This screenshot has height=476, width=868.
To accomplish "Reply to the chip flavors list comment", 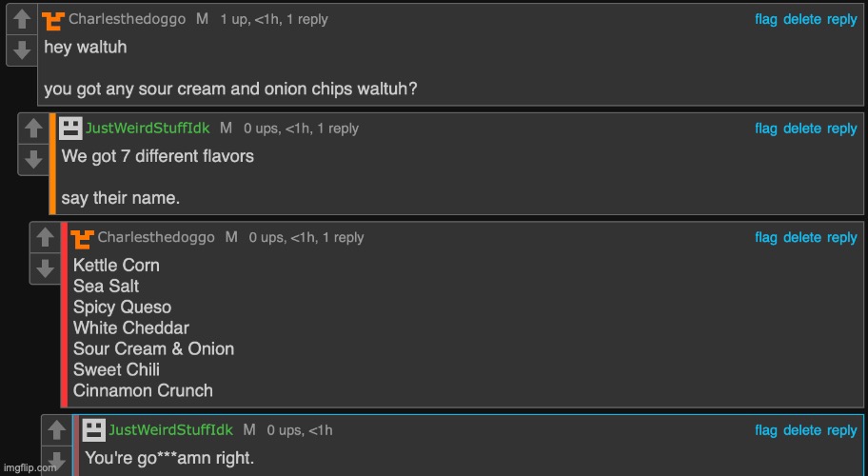I will click(841, 237).
